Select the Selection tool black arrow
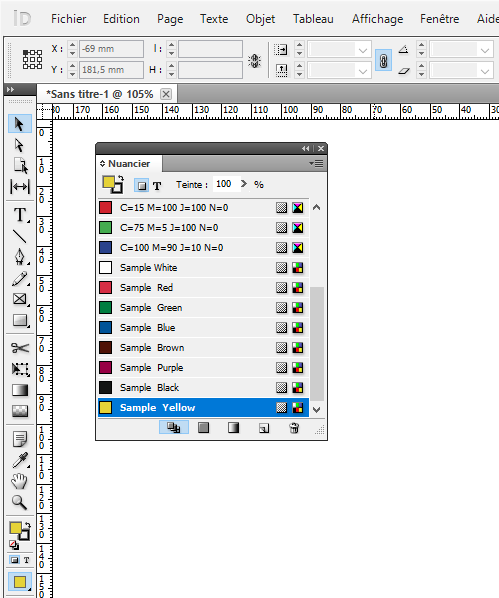This screenshot has width=499, height=598. [x=19, y=124]
